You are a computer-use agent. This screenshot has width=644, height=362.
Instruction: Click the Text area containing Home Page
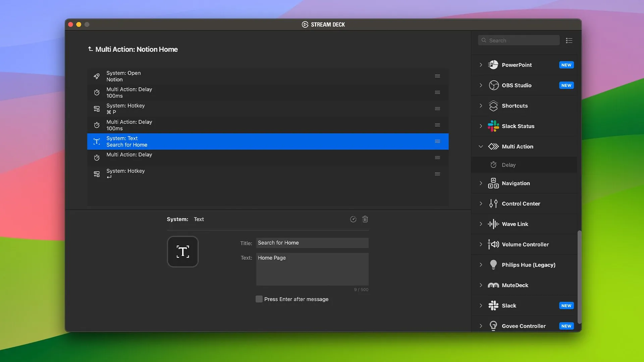pos(312,269)
